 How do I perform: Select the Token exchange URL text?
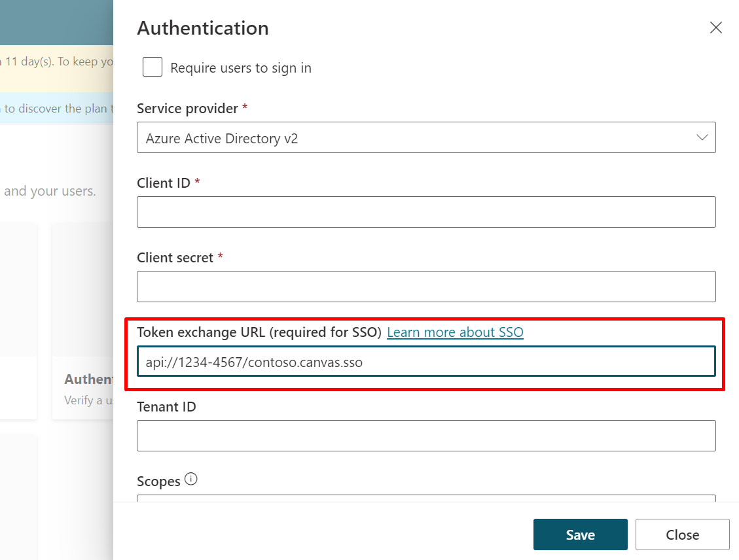pyautogui.click(x=254, y=362)
